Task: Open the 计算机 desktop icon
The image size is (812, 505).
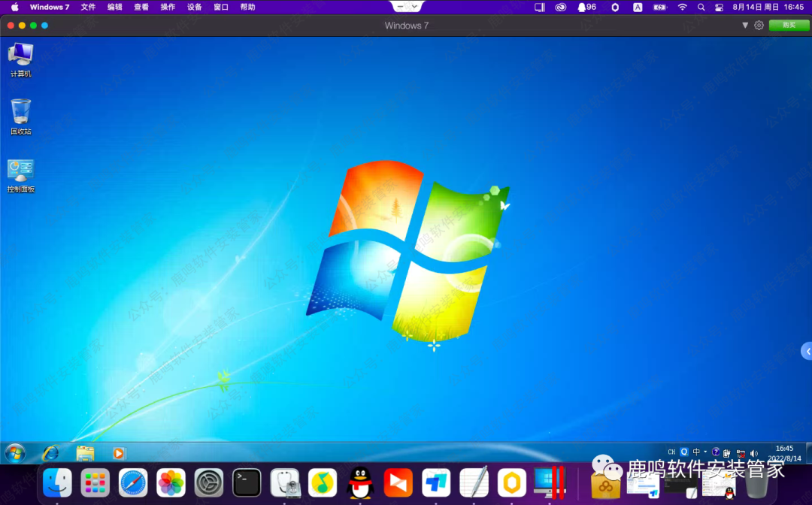Action: pyautogui.click(x=20, y=56)
